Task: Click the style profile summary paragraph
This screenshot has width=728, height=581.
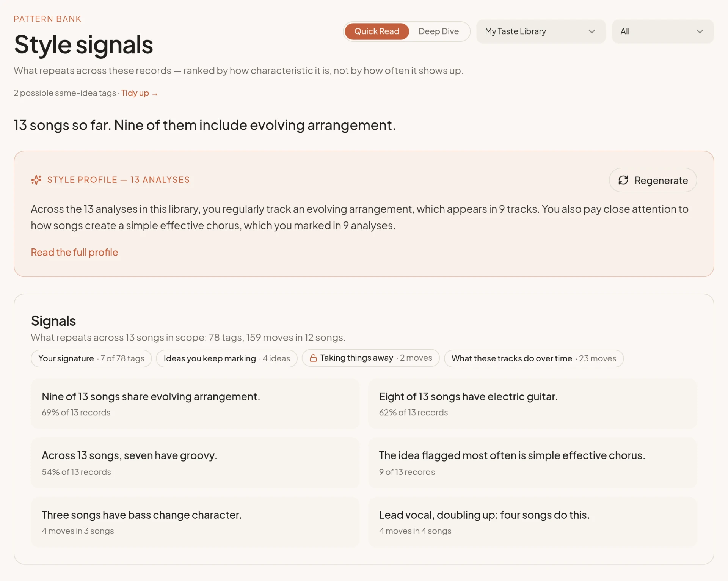Action: point(359,217)
